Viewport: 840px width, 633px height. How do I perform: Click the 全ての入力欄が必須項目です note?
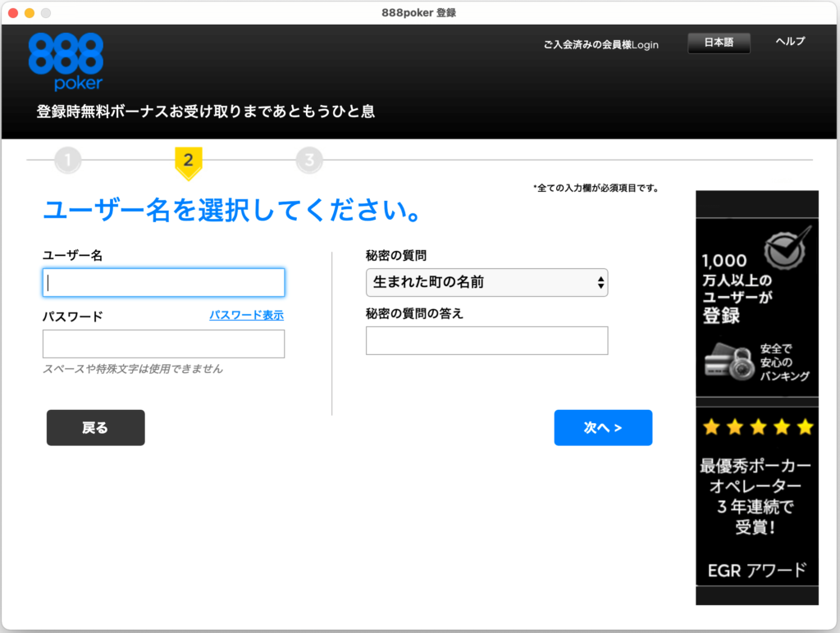pos(596,188)
